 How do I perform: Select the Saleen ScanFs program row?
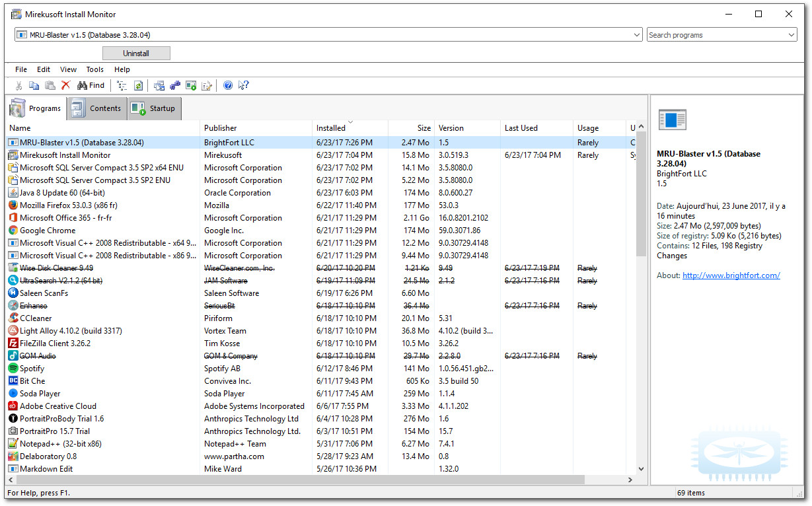[x=321, y=293]
